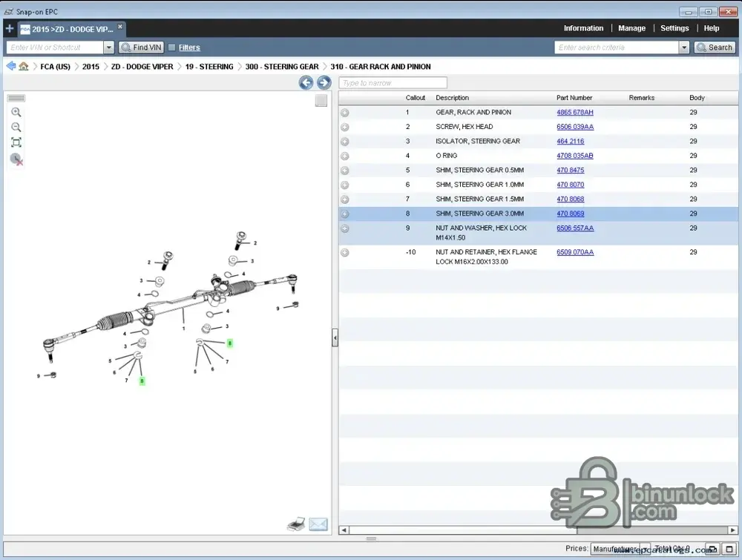742x560 pixels.
Task: Go to Home via the house icon
Action: (x=23, y=66)
